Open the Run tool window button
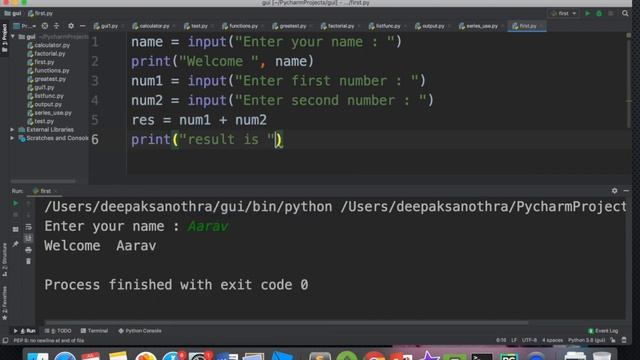 pos(24,331)
